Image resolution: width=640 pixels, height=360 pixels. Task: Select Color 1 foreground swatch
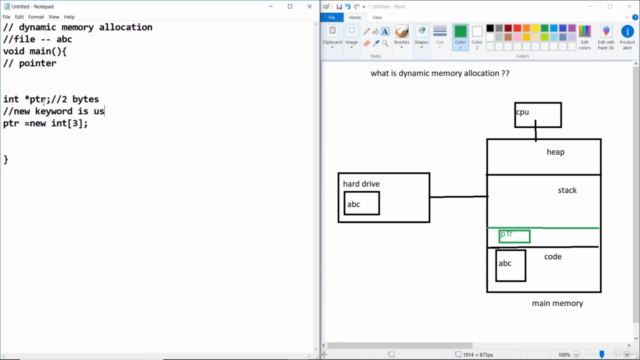(460, 37)
